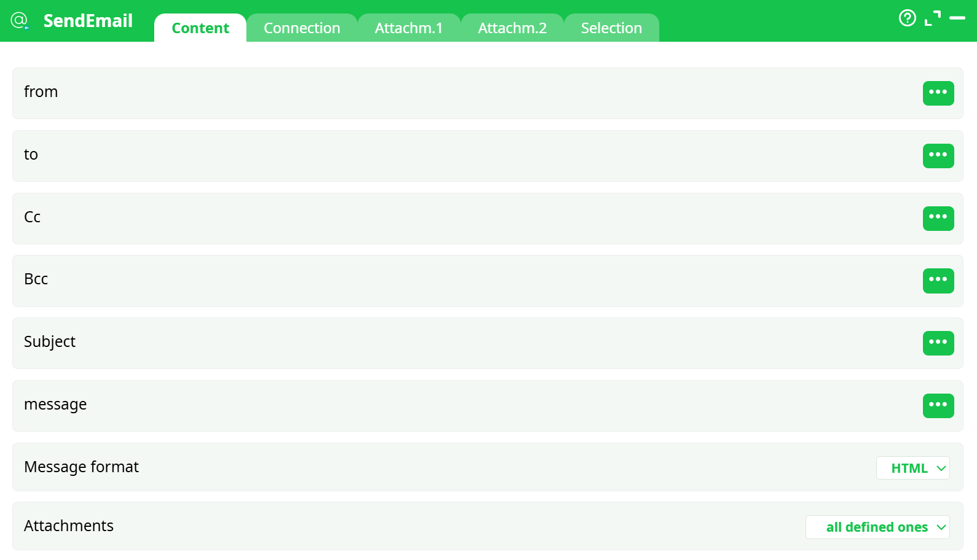
Task: Open the three-dot menu for Subject
Action: 938,343
